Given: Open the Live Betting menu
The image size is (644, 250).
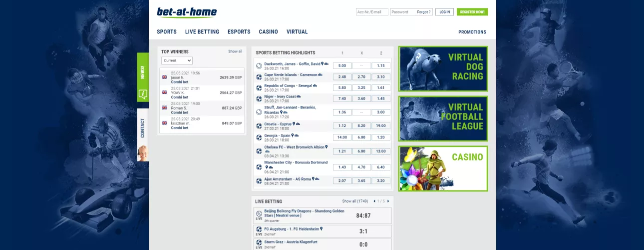Looking at the screenshot, I should 202,31.
